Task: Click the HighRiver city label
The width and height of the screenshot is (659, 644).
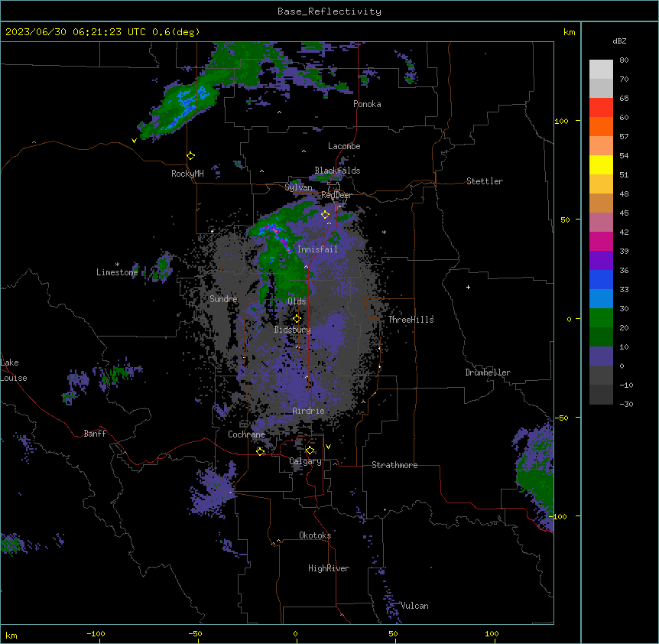Action: (329, 568)
